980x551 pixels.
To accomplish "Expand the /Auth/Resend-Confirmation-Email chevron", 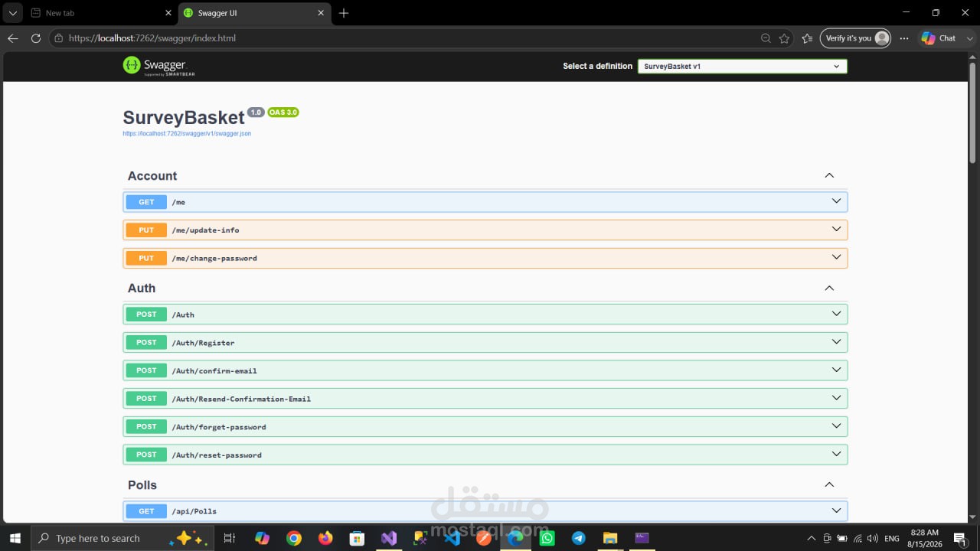I will click(836, 398).
